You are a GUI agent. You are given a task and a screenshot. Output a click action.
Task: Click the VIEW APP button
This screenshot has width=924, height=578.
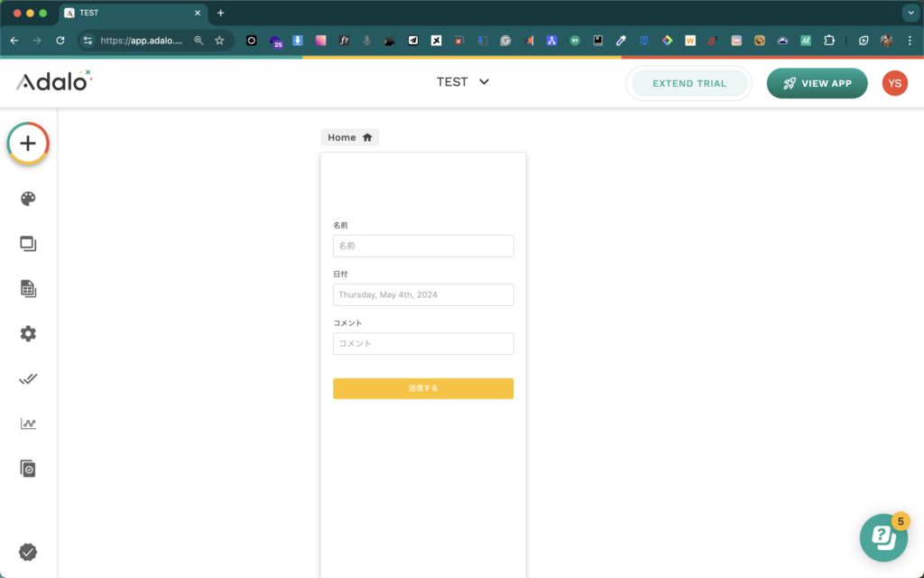coord(817,83)
